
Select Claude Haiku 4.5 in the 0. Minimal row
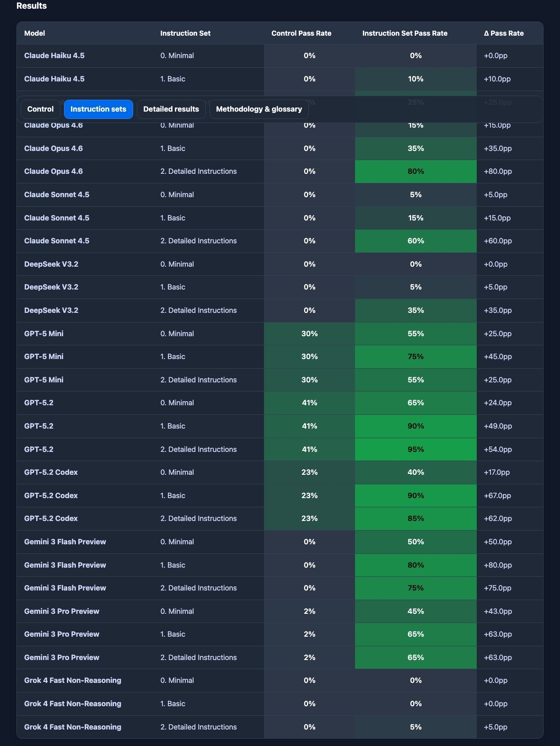[54, 56]
